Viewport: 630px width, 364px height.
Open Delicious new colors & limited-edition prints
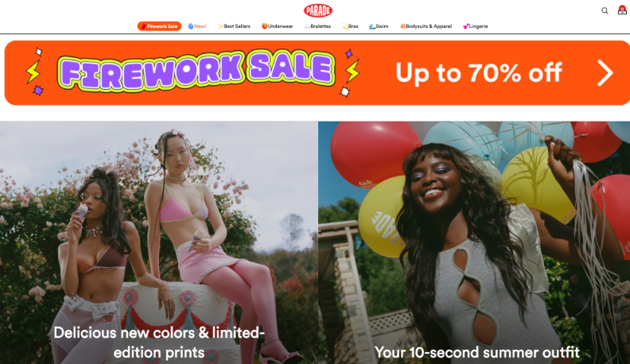point(159,343)
